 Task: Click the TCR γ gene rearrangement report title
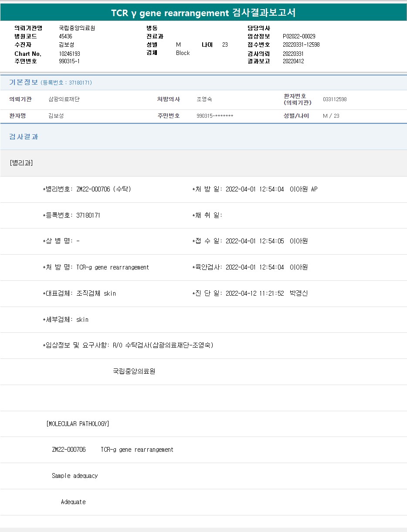point(203,13)
